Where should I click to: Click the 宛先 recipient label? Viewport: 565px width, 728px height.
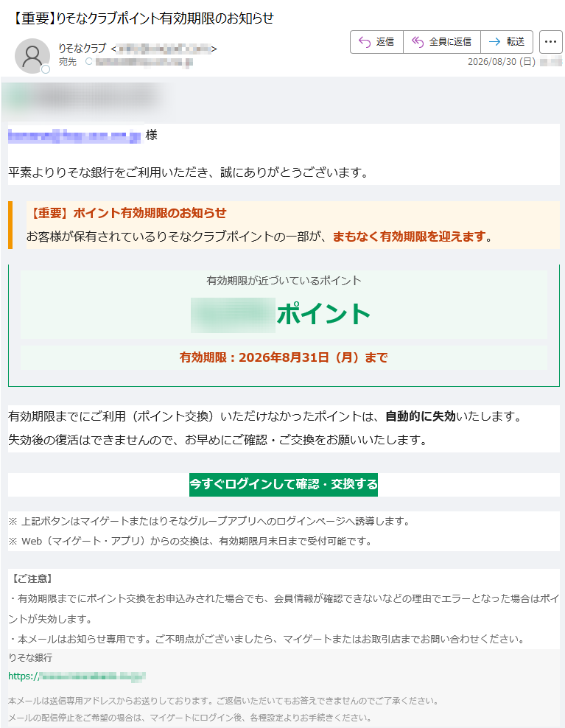pyautogui.click(x=68, y=62)
